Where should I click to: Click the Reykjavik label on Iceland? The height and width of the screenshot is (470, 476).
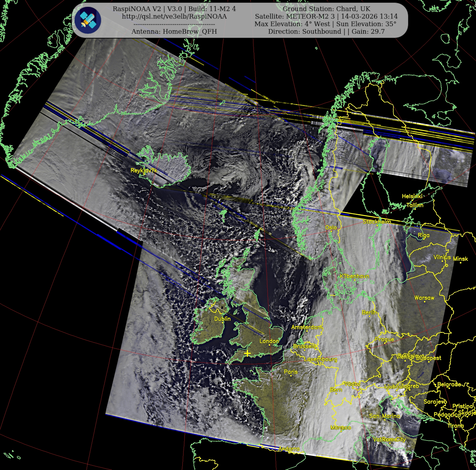point(144,170)
